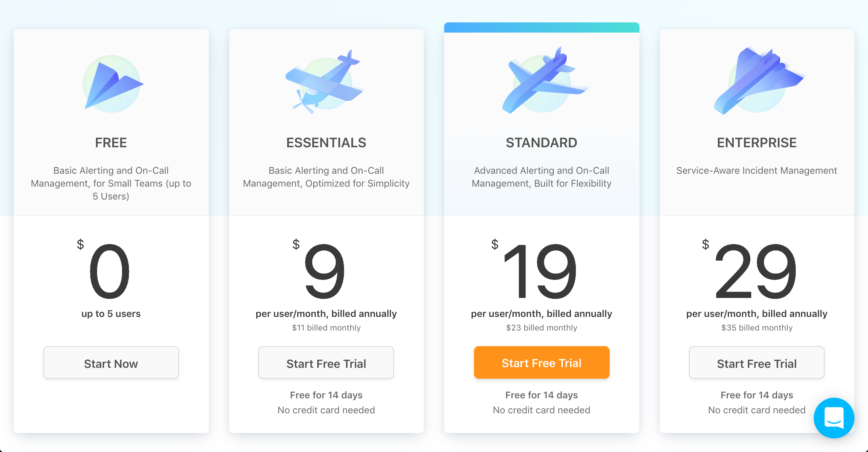Screen dimensions: 868x452
Task: Open the blue chat support bubble
Action: click(834, 418)
